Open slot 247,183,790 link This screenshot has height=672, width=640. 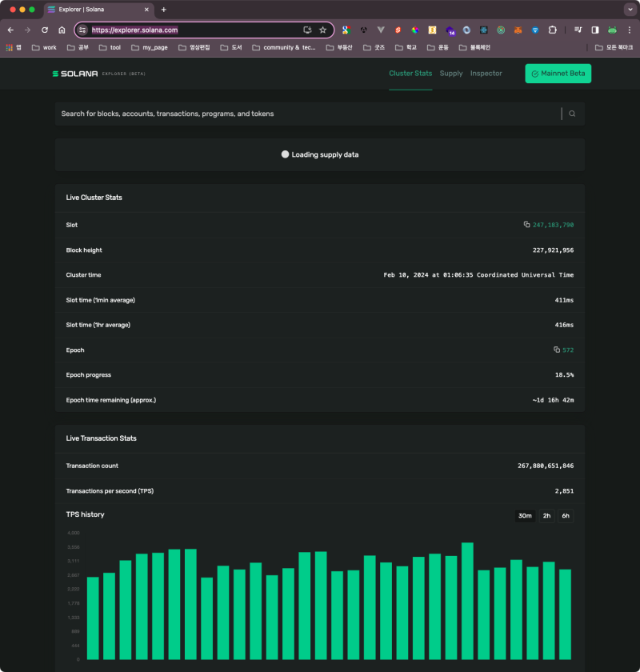(x=553, y=225)
